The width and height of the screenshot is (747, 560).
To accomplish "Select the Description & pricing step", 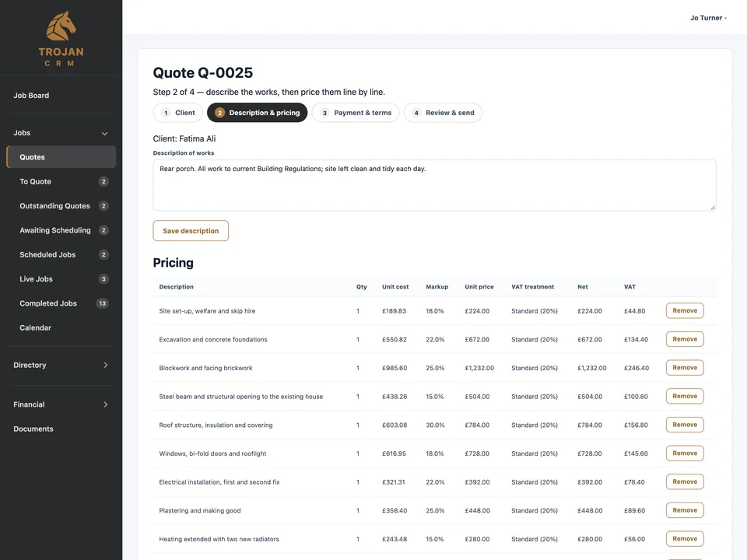I will pos(258,113).
